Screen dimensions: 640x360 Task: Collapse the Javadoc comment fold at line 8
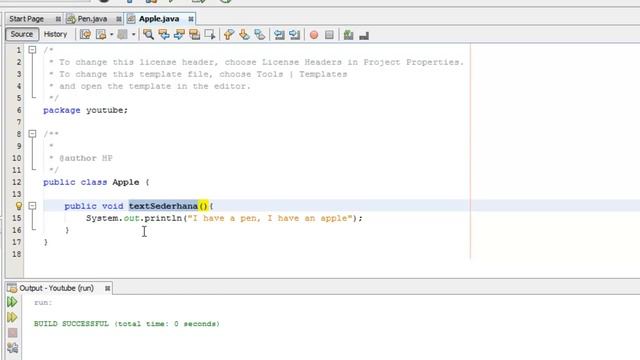tap(32, 134)
